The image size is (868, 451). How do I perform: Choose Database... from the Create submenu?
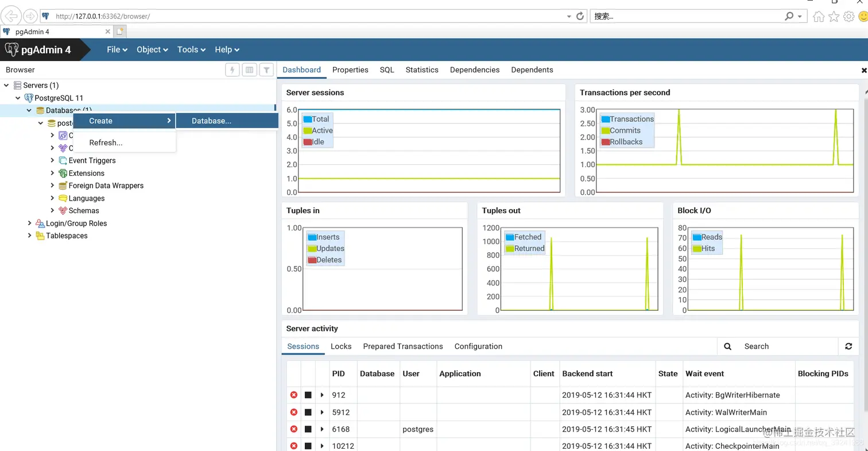click(227, 121)
